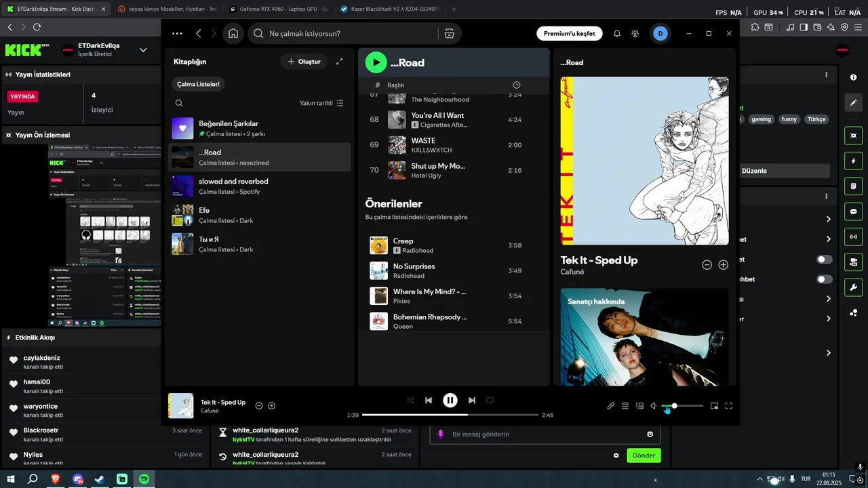Open slowed and reverbed playlist
The width and height of the screenshot is (868, 488).
tap(259, 186)
